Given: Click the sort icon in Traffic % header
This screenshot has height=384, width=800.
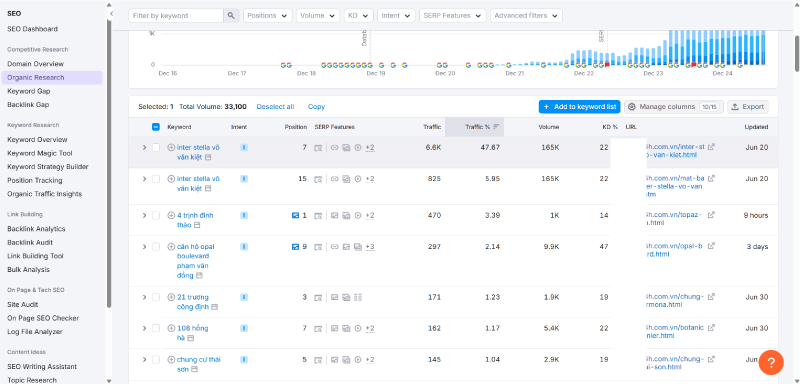Looking at the screenshot, I should [x=496, y=127].
